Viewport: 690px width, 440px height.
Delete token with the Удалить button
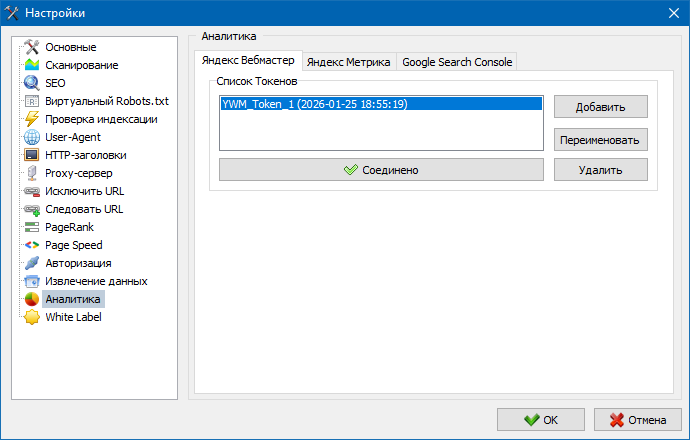point(600,170)
